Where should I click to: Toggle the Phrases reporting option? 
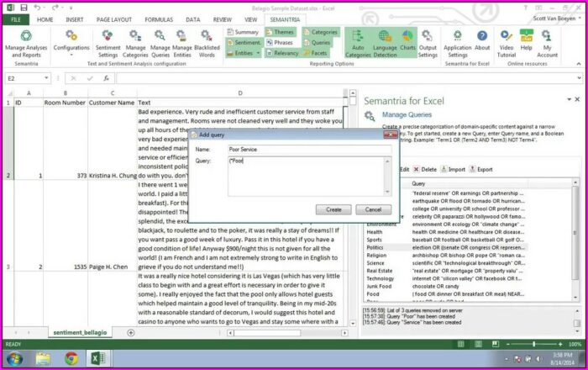(280, 43)
